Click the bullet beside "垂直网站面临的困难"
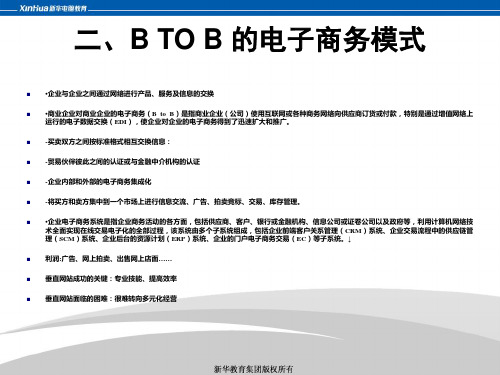 (x=29, y=299)
